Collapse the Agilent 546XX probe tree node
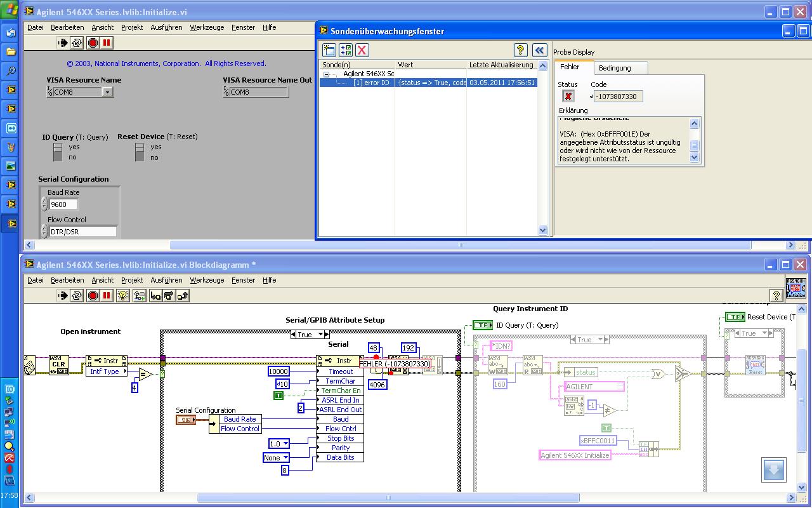This screenshot has height=508, width=812. point(327,74)
